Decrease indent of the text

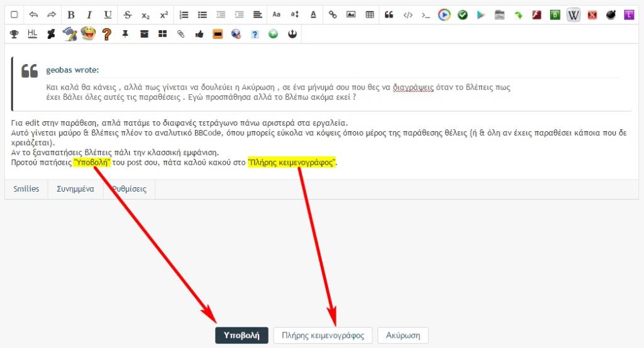tap(221, 15)
